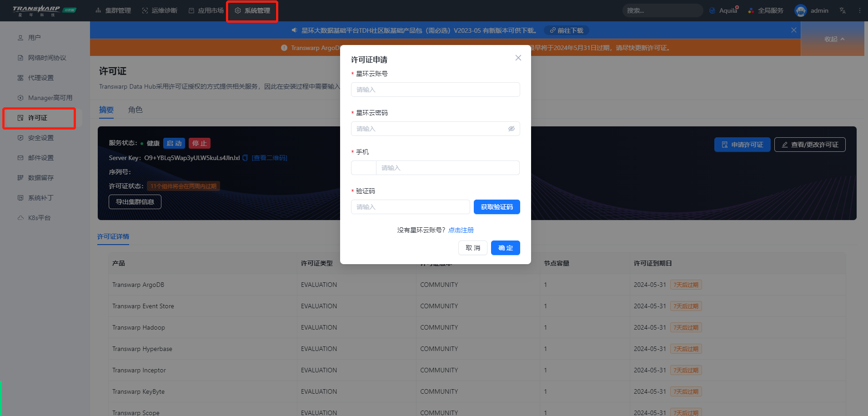
Task: Click the Transwarp Hadoop row
Action: [x=477, y=327]
